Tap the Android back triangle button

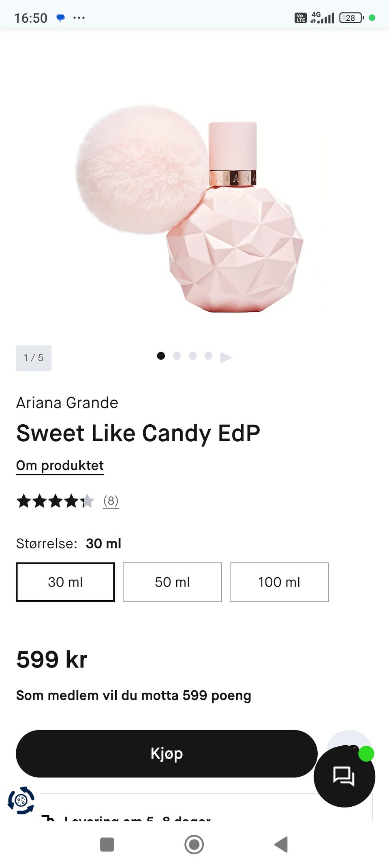[x=281, y=844]
